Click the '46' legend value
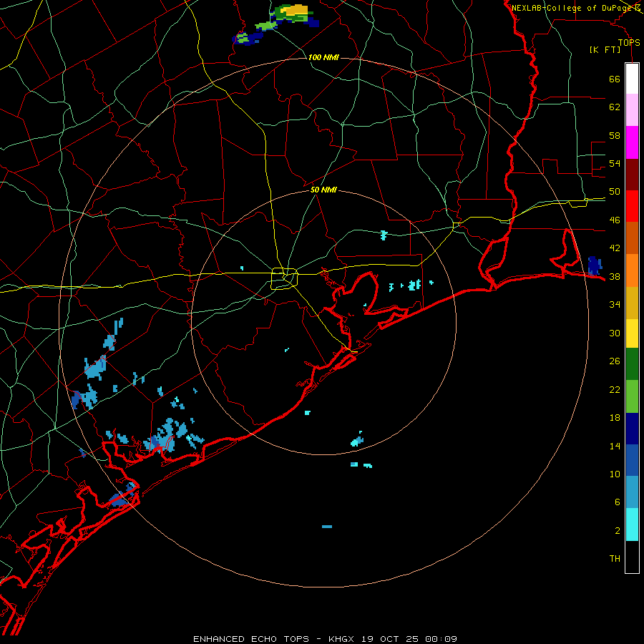 tap(615, 220)
